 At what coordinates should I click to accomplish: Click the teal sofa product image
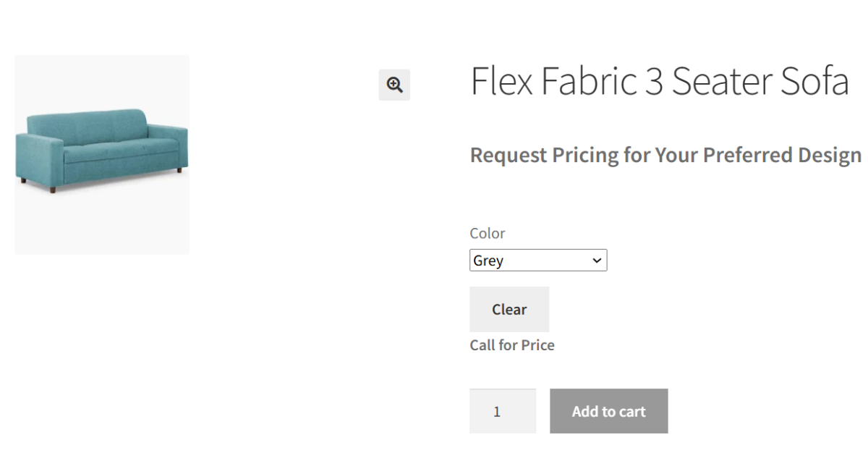click(101, 154)
